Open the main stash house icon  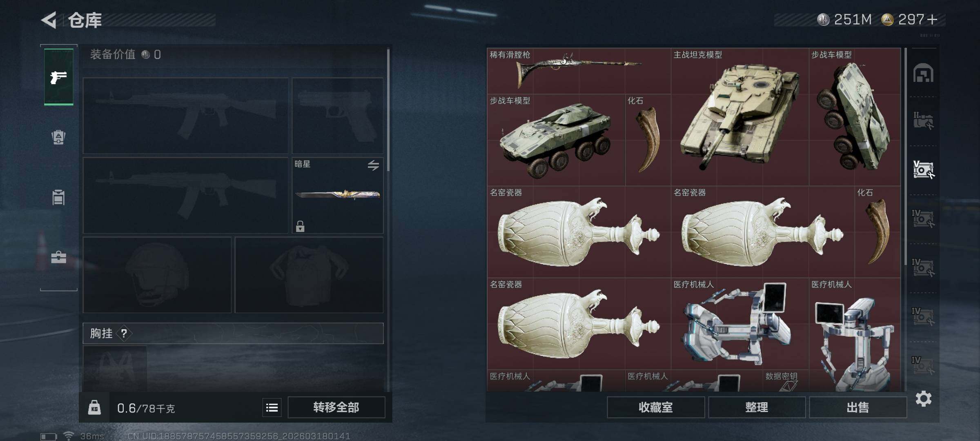tap(923, 73)
